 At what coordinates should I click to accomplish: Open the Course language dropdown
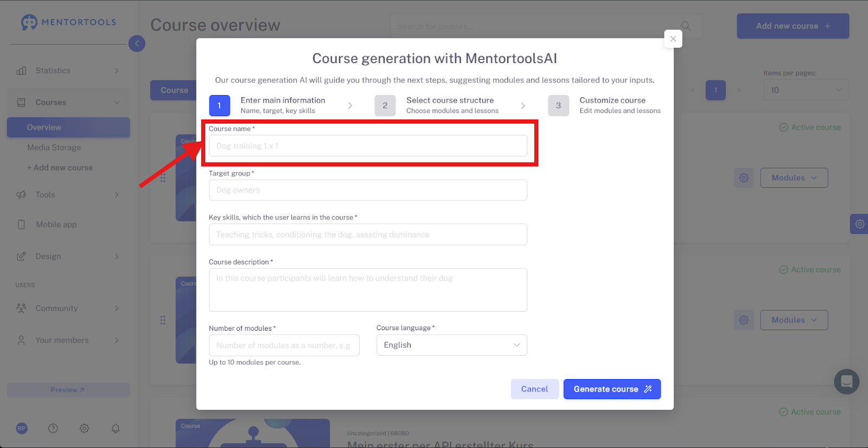452,345
